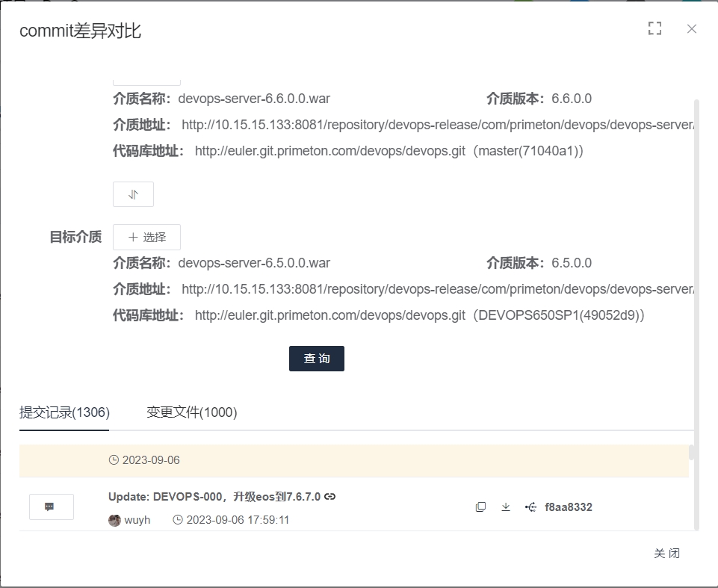718x588 pixels.
Task: Close the dialog with the X icon
Action: pyautogui.click(x=691, y=29)
